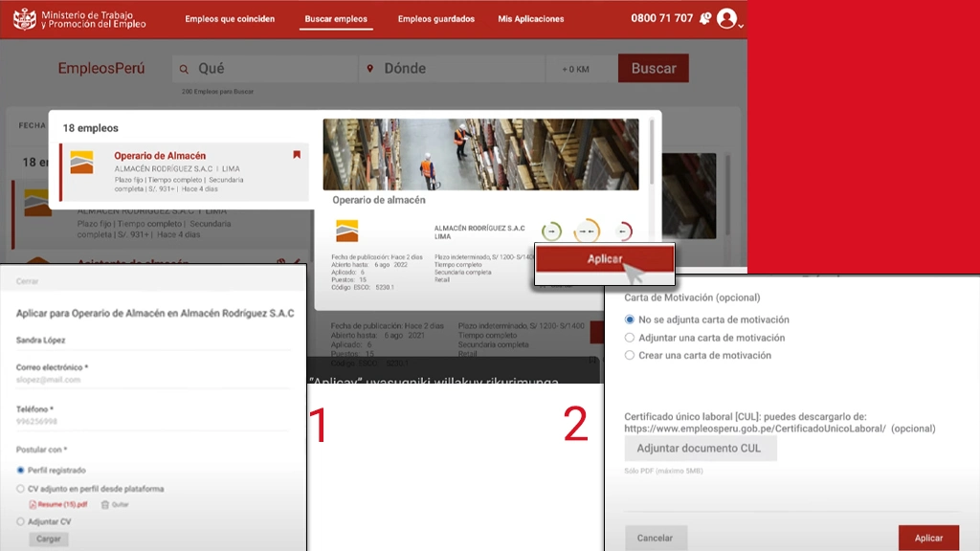Click 'Carta de Motivación (opcional)' heading
The image size is (980, 551).
point(692,298)
